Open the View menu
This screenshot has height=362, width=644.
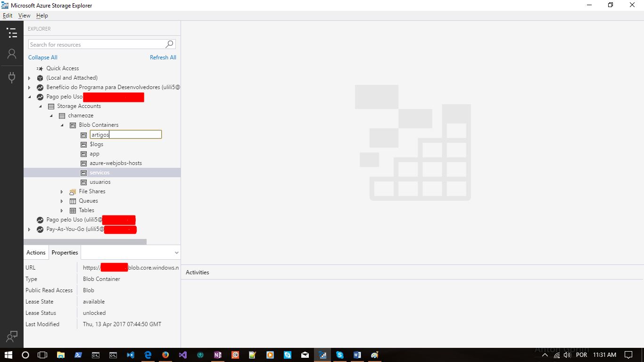[x=24, y=16]
